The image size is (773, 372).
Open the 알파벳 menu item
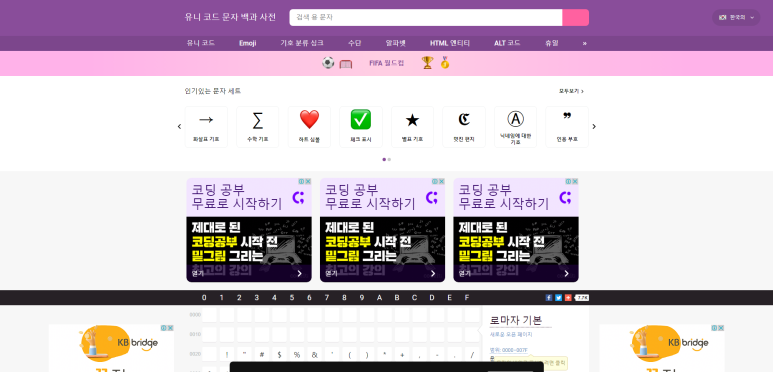pos(396,43)
